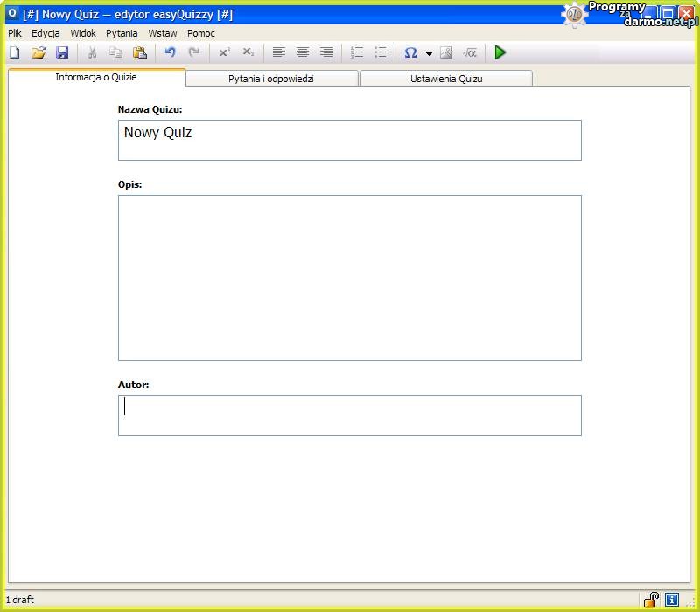This screenshot has height=612, width=700.
Task: Click the blue info icon in status bar
Action: click(672, 600)
